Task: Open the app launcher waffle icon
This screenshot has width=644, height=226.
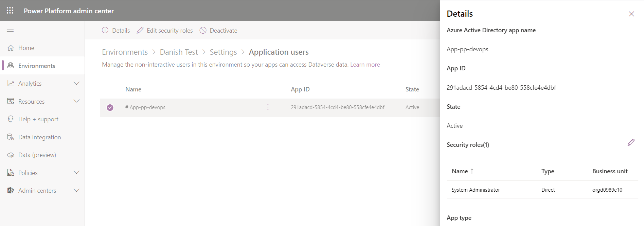Action: [x=10, y=11]
